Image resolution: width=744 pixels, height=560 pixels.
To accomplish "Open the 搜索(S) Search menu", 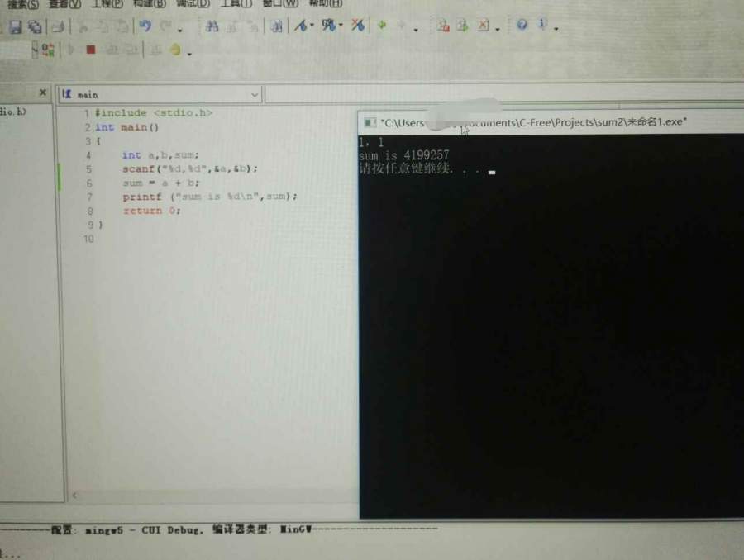I will [x=23, y=4].
